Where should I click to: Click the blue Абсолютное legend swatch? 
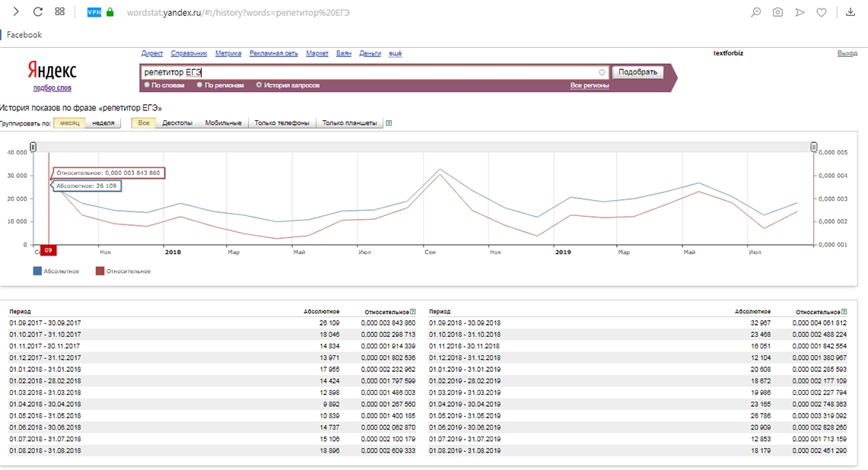click(x=37, y=272)
